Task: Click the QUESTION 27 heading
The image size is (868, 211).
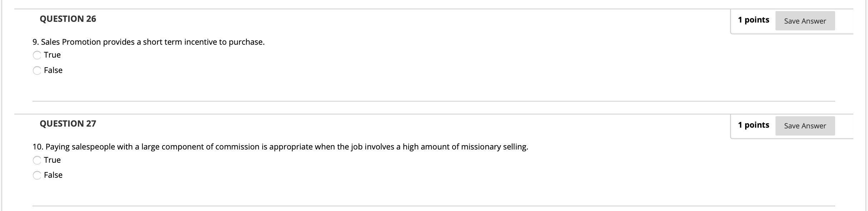Action: tap(68, 123)
